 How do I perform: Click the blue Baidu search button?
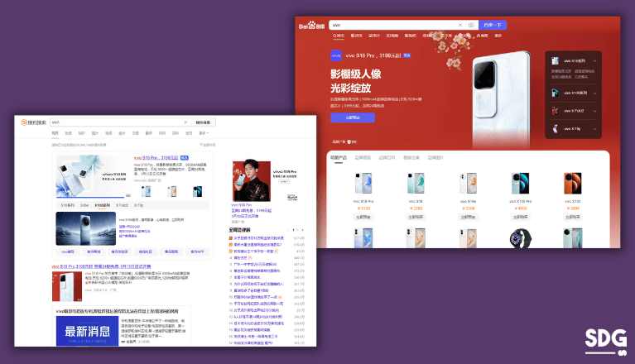point(493,25)
